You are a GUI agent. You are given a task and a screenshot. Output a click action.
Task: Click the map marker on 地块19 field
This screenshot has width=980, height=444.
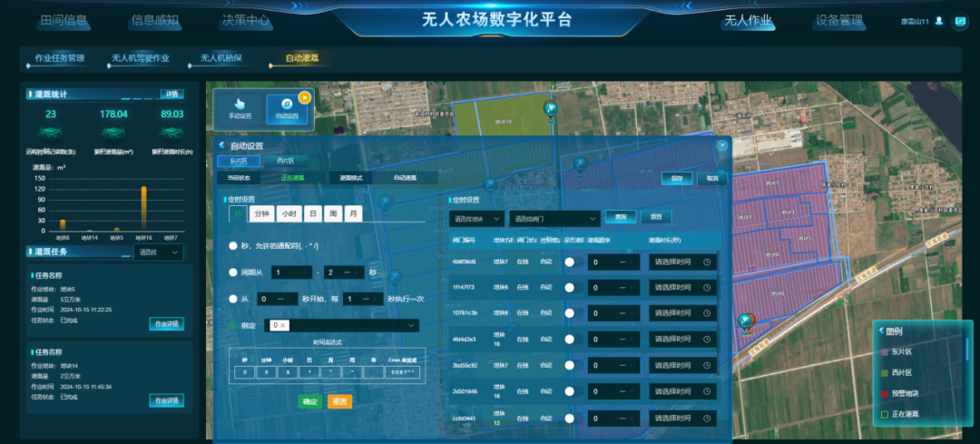(x=550, y=109)
